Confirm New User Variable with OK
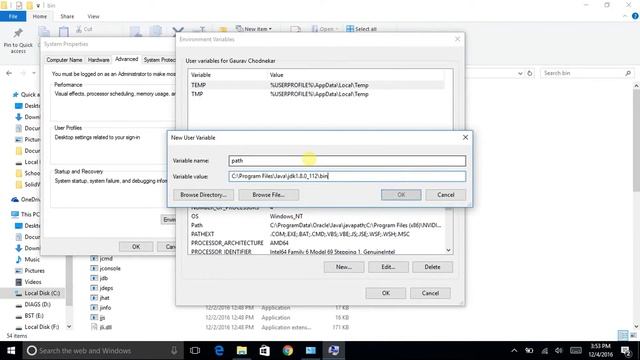 click(x=401, y=195)
